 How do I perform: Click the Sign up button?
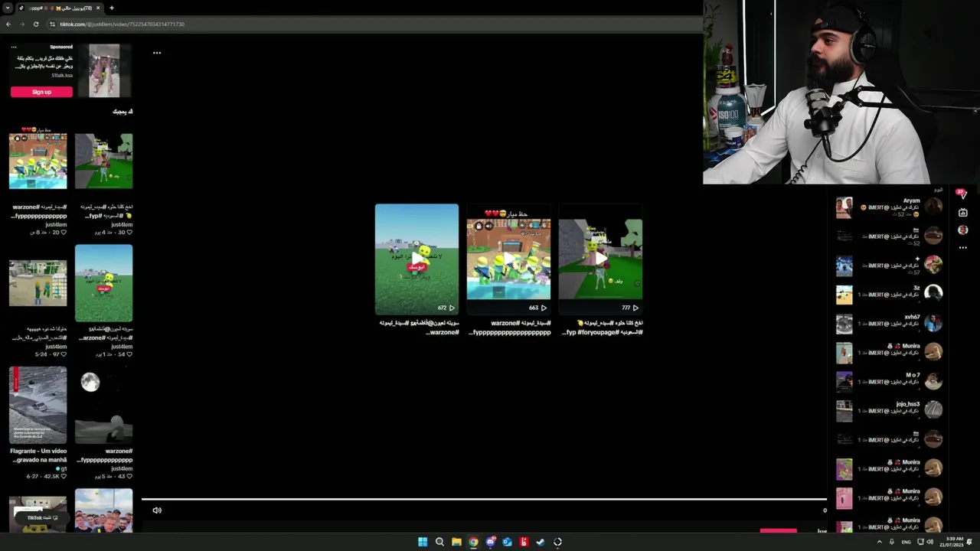tap(41, 92)
